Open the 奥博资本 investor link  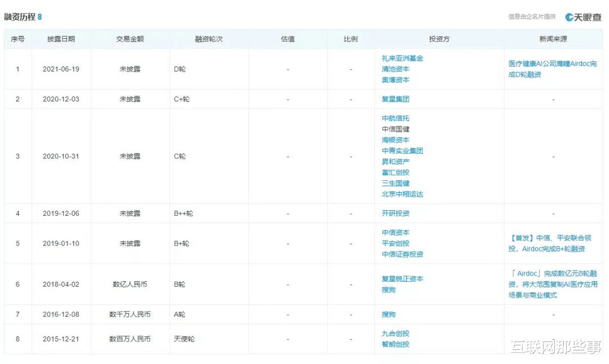click(396, 80)
